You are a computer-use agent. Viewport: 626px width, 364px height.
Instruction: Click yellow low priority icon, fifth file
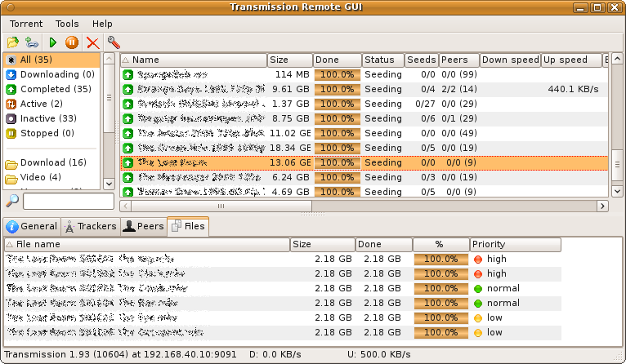point(478,318)
